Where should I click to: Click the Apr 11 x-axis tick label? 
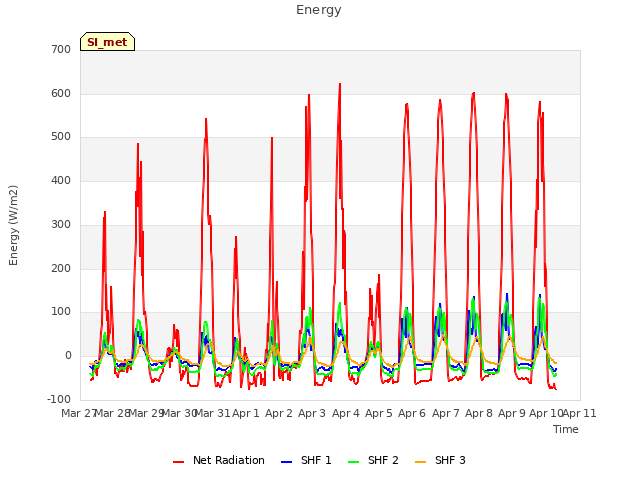[x=580, y=413]
